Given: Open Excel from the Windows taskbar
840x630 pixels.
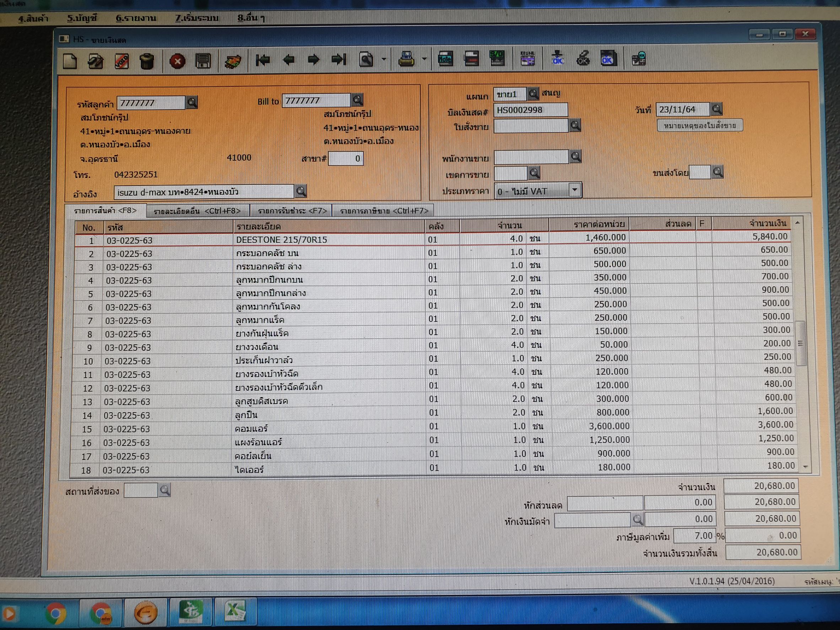Looking at the screenshot, I should click(235, 610).
